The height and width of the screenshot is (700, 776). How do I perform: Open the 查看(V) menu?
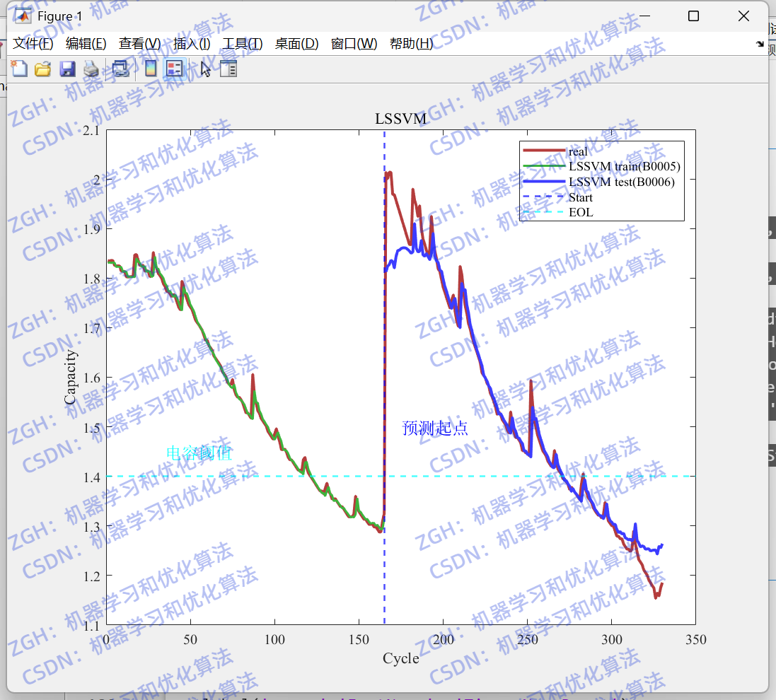click(x=140, y=44)
